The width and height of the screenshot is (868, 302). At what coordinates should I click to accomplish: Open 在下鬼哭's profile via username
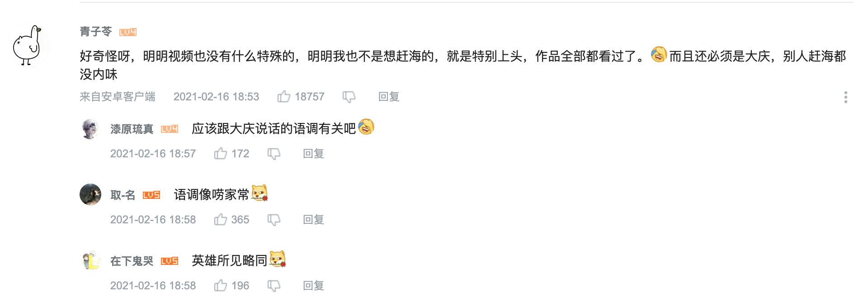(x=132, y=261)
